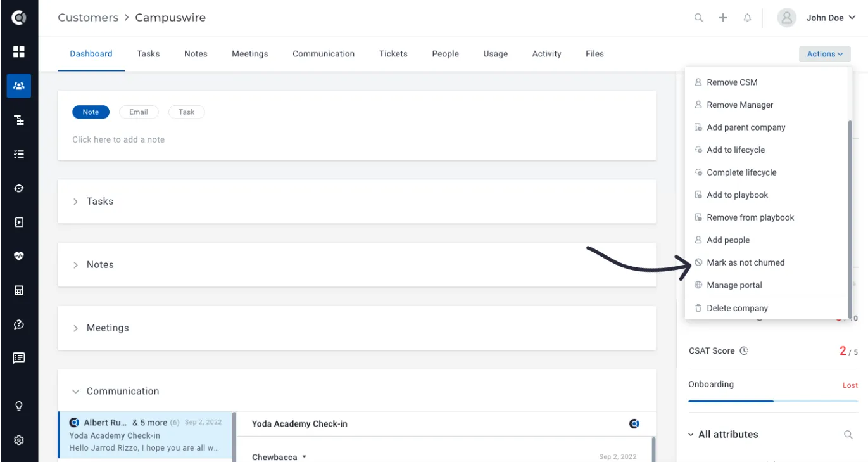Switch to the Communication tab

[324, 54]
